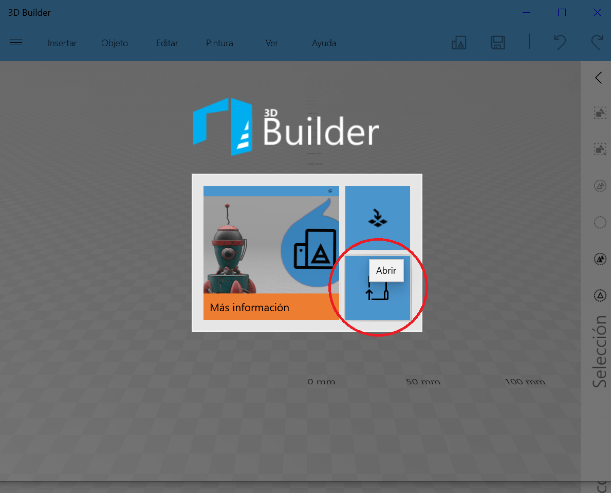Click the Selección panel label
Image resolution: width=611 pixels, height=493 pixels.
(599, 352)
